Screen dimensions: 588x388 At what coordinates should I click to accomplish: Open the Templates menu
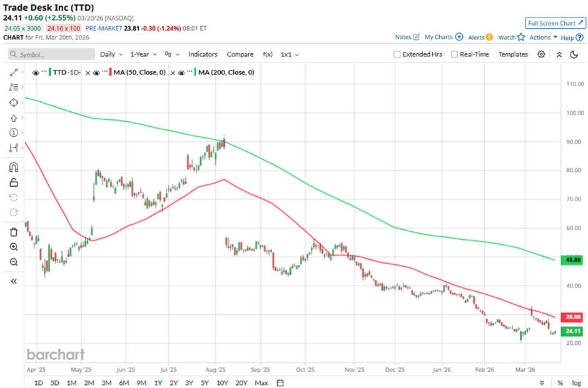click(513, 54)
